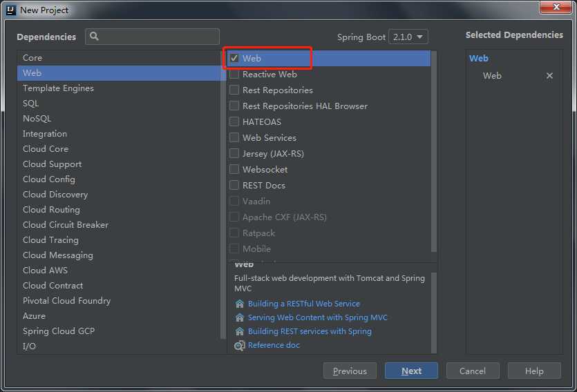Click the dependencies search input field
The image size is (577, 392).
(x=152, y=37)
